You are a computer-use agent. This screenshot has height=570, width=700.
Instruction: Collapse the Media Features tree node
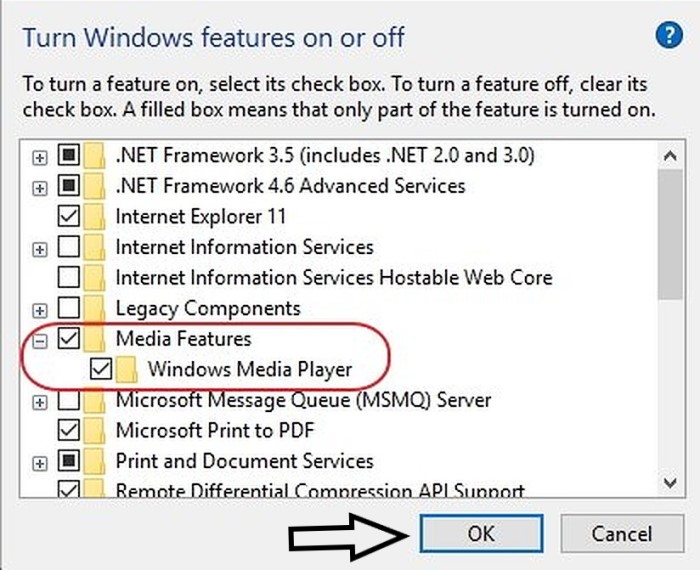(x=40, y=340)
